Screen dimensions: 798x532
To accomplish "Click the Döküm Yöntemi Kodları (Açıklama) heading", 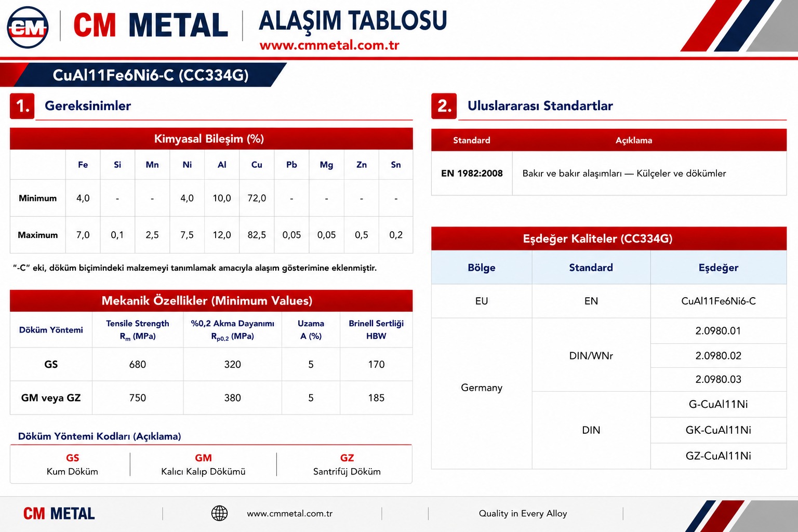I will pyautogui.click(x=100, y=436).
